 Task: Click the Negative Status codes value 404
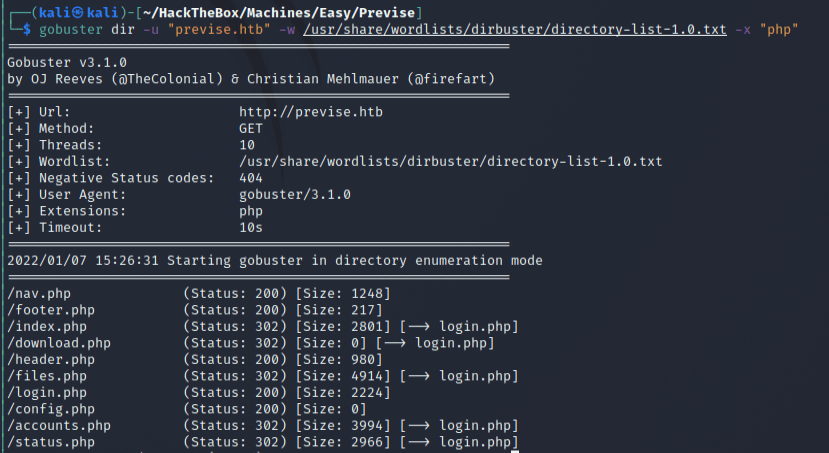[x=250, y=178]
